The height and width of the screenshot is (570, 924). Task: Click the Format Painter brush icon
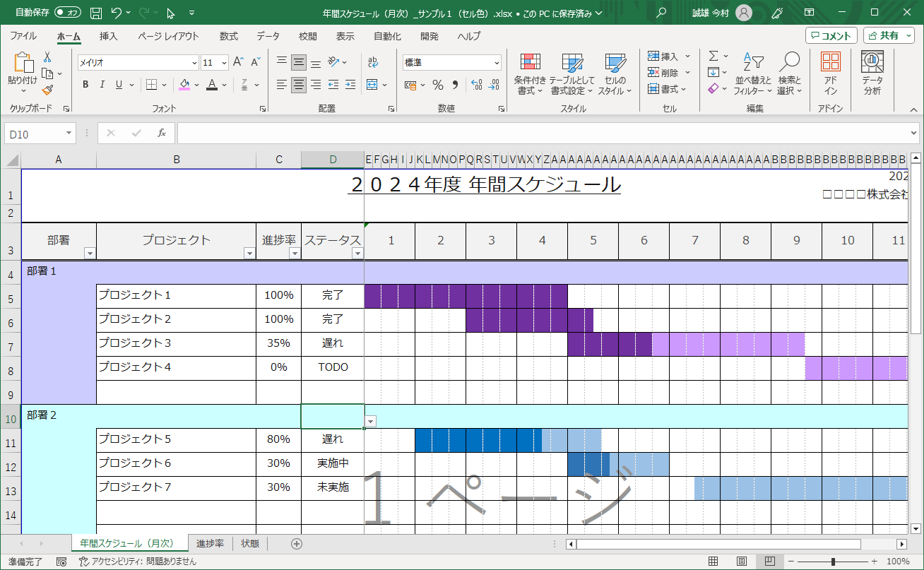pos(47,90)
